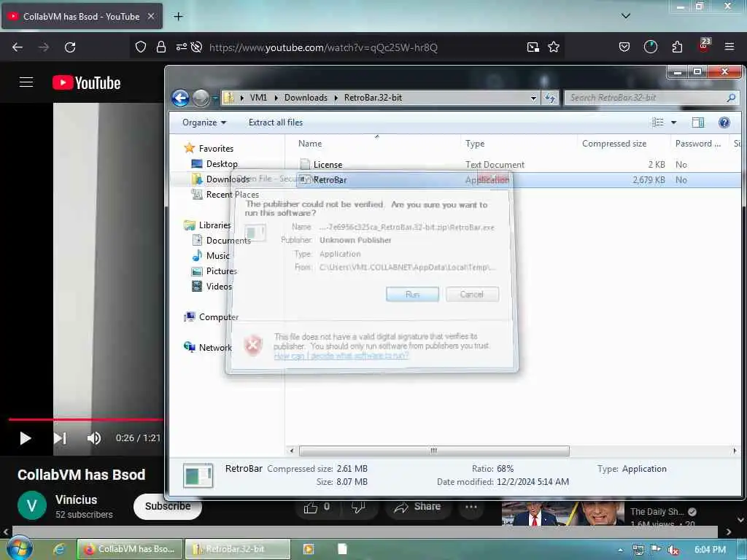Open the 6:04 PM system clock
The width and height of the screenshot is (747, 560).
click(x=710, y=550)
